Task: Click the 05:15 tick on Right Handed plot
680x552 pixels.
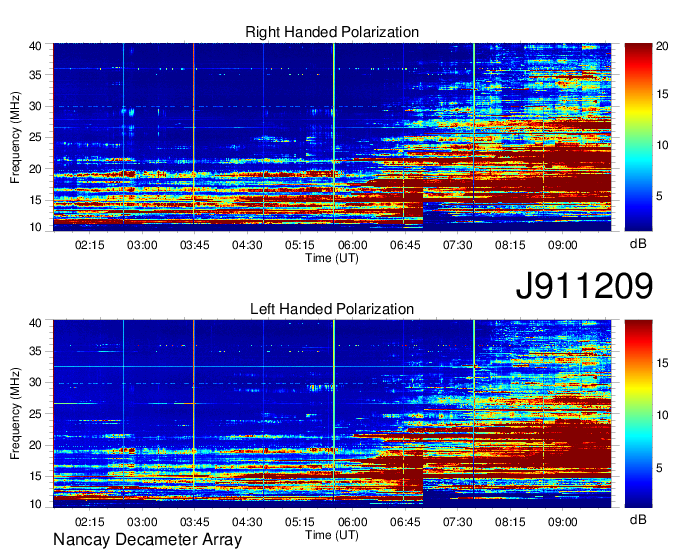Action: 300,245
